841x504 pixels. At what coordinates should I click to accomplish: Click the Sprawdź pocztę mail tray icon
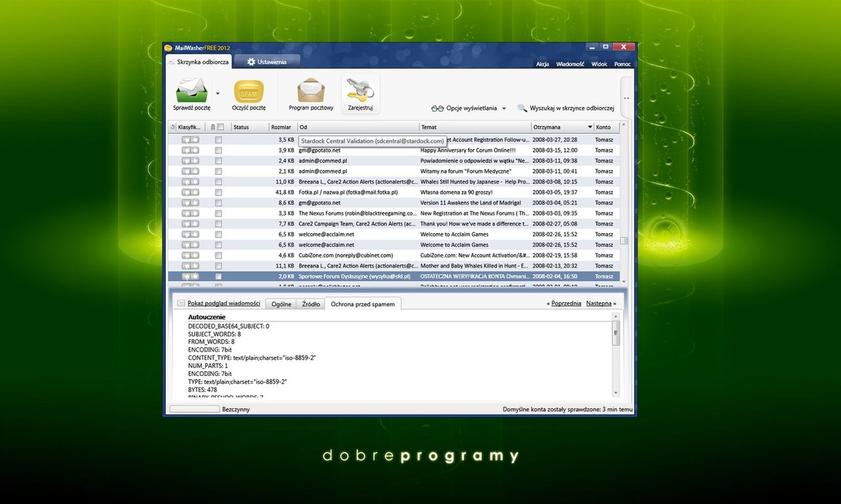click(192, 90)
